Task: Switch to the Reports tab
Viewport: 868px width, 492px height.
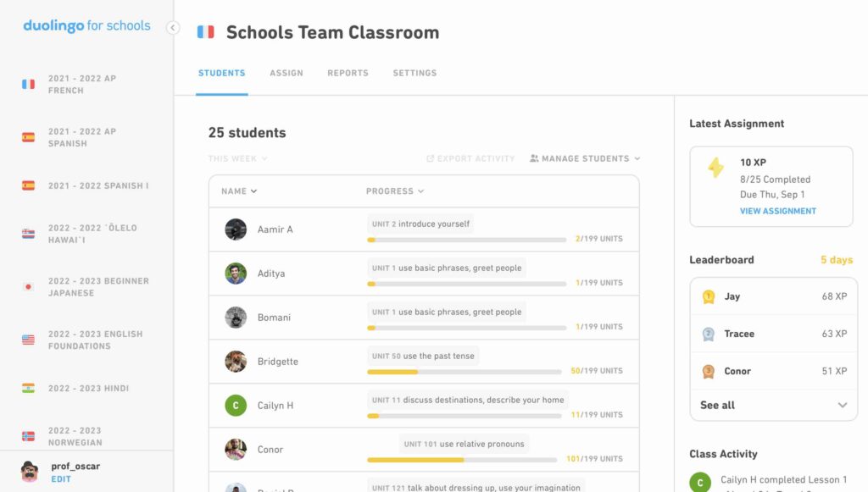Action: pos(348,74)
